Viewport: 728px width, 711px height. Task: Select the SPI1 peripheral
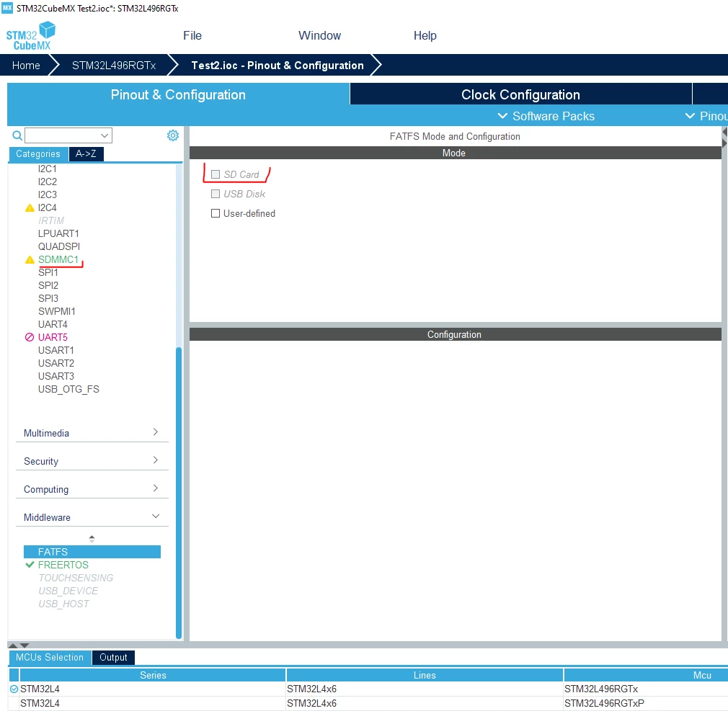coord(48,272)
